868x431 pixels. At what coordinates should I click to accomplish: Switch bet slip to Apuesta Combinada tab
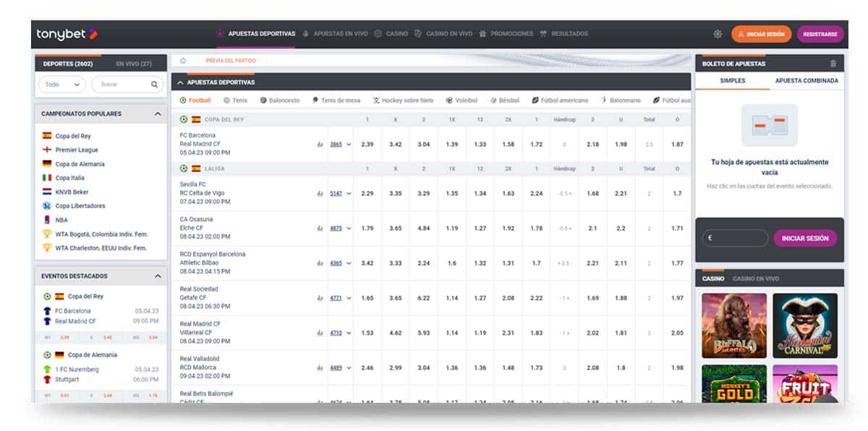807,81
